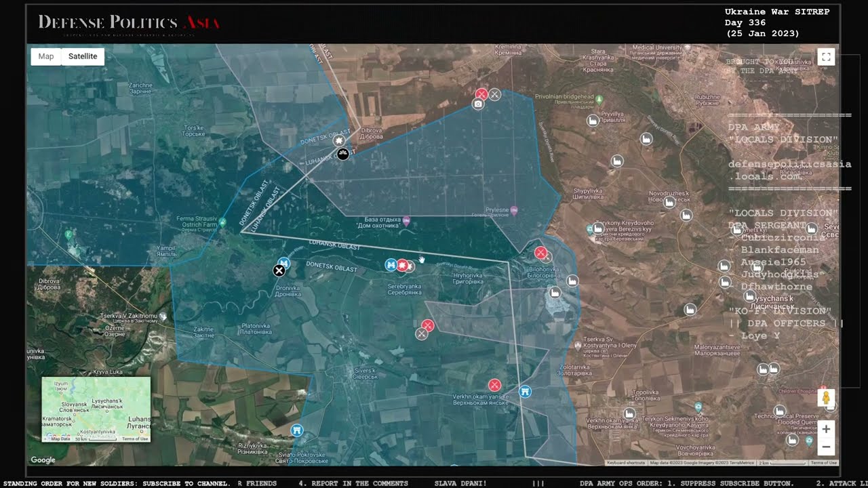Select the Zarichne place label
The height and width of the screenshot is (488, 868).
click(140, 89)
